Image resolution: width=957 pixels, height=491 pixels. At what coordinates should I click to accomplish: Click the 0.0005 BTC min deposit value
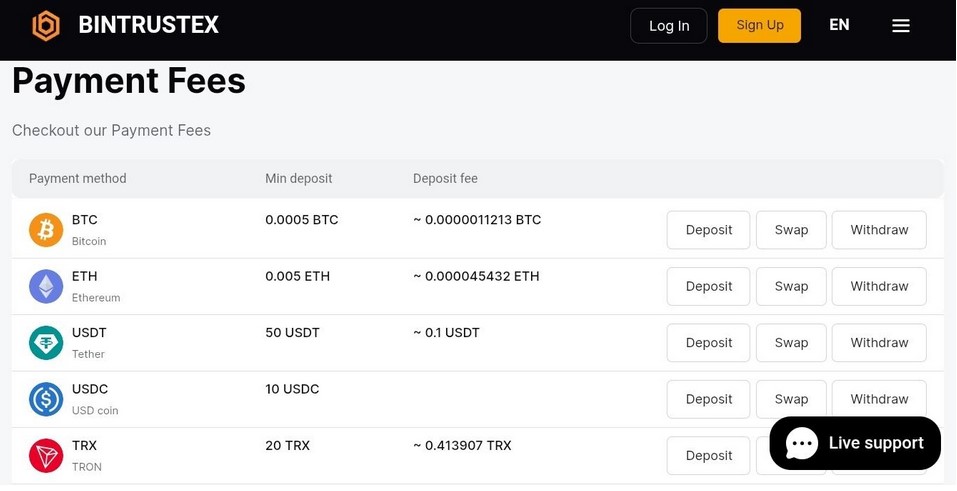302,220
